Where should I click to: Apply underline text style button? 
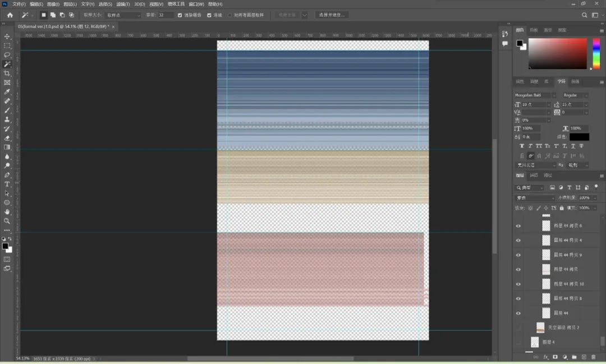(x=573, y=146)
